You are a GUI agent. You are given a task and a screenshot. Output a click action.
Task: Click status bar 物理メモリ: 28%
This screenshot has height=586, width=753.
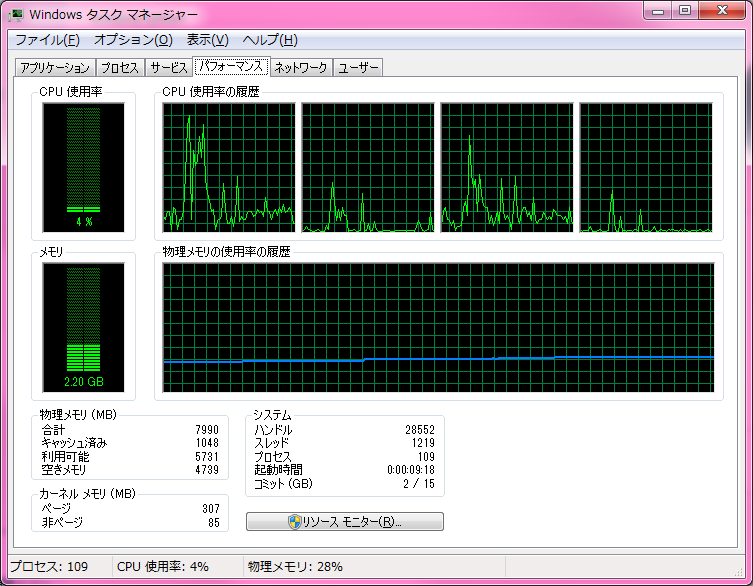pos(295,567)
